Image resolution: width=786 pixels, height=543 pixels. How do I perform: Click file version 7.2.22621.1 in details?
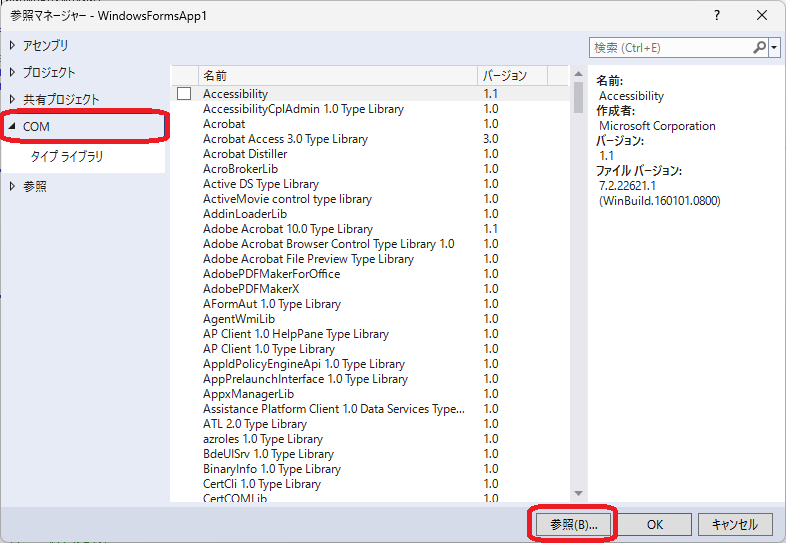pos(627,186)
